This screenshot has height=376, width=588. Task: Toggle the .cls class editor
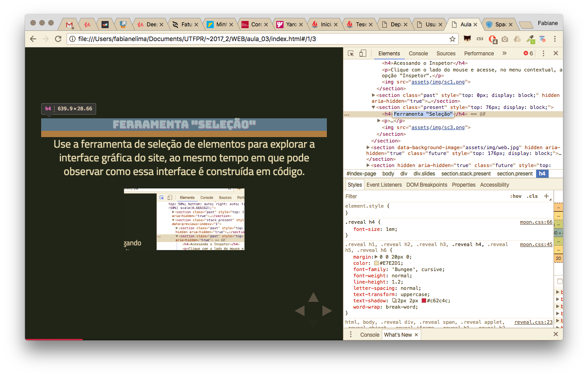pos(532,196)
